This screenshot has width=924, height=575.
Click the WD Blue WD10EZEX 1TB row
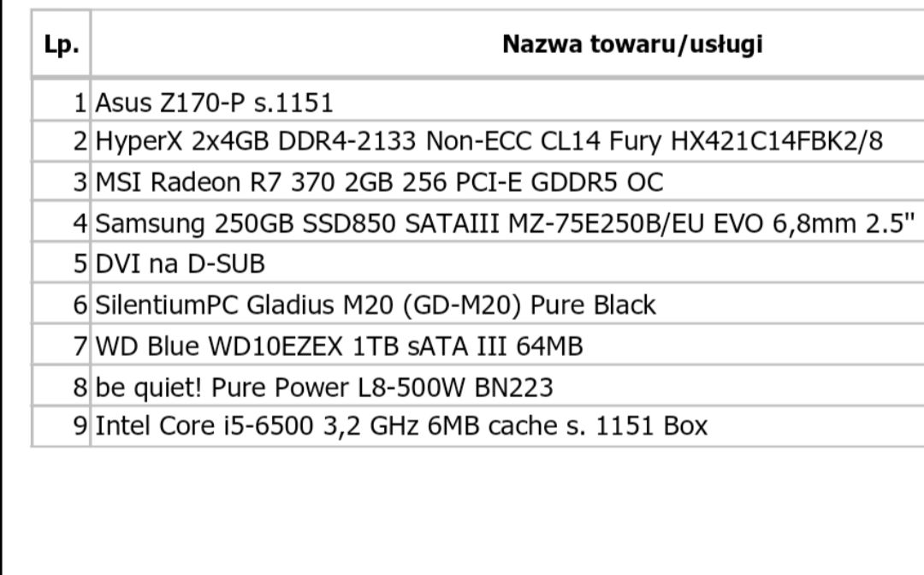(339, 346)
